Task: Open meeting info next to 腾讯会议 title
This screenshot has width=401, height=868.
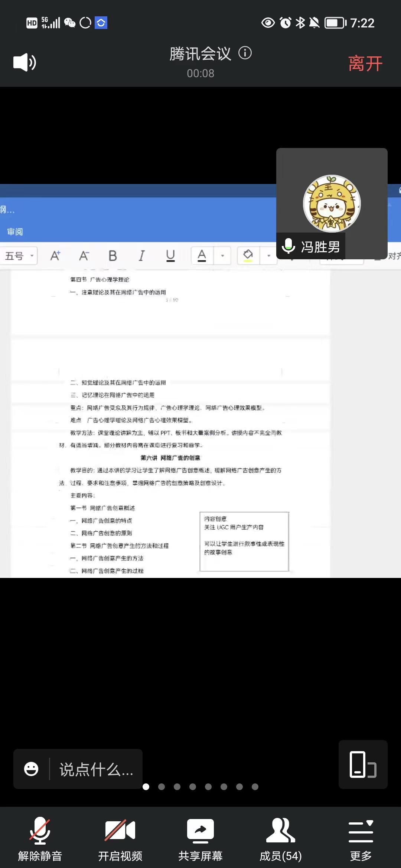Action: coord(245,53)
